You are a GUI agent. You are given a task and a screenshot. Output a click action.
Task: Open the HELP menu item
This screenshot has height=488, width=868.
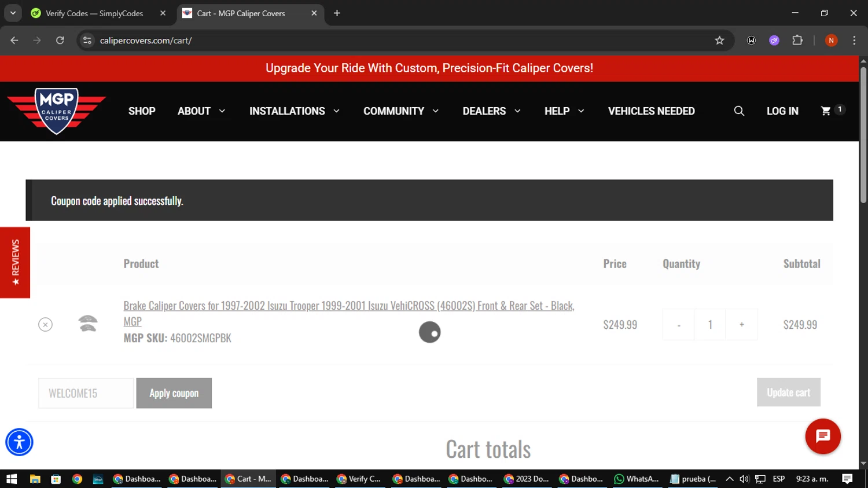[557, 111]
